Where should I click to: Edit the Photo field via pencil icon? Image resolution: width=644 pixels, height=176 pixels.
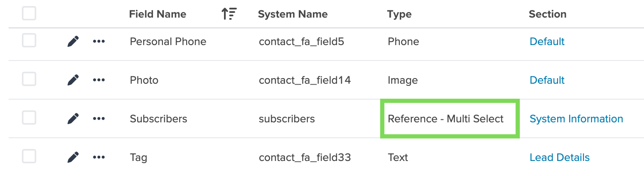coord(73,80)
